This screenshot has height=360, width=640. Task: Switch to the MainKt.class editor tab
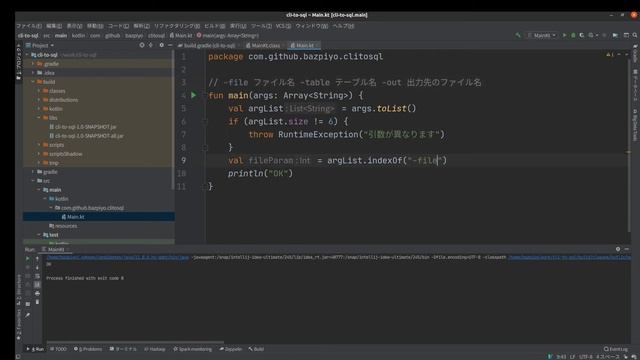263,45
